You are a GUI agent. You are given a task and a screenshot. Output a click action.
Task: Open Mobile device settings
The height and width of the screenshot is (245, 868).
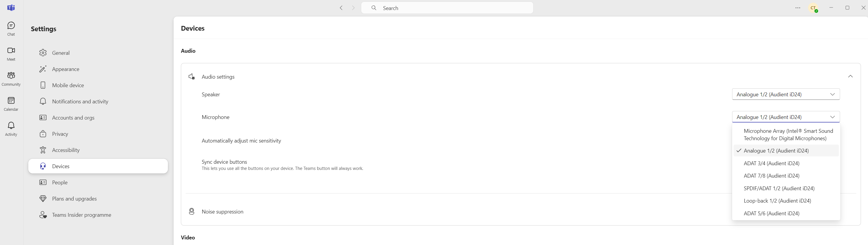tap(98, 85)
